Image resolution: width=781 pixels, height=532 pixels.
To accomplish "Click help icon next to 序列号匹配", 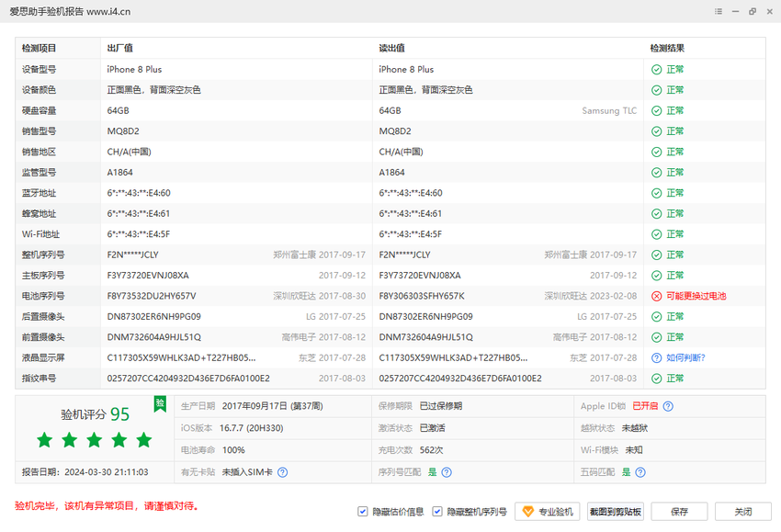I will 447,472.
